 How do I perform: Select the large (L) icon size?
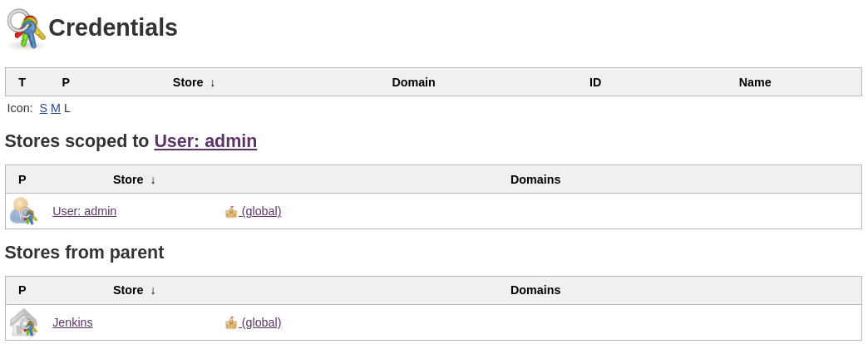tap(67, 108)
